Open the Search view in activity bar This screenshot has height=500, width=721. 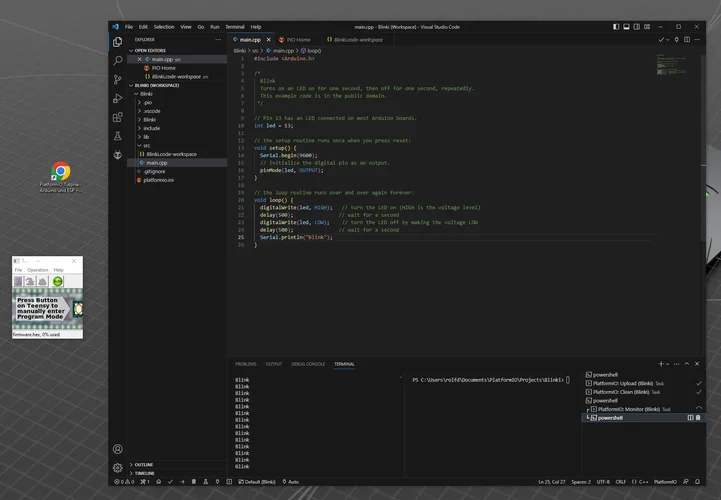click(117, 60)
